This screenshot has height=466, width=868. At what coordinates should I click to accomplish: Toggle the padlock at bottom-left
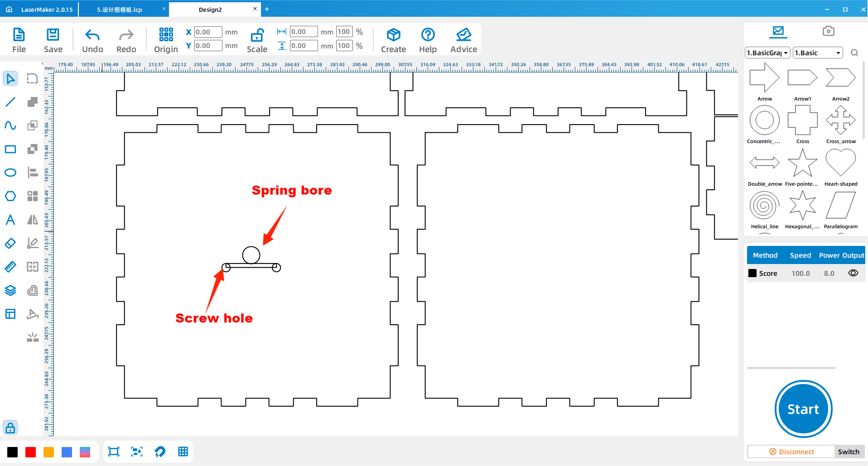[10, 428]
